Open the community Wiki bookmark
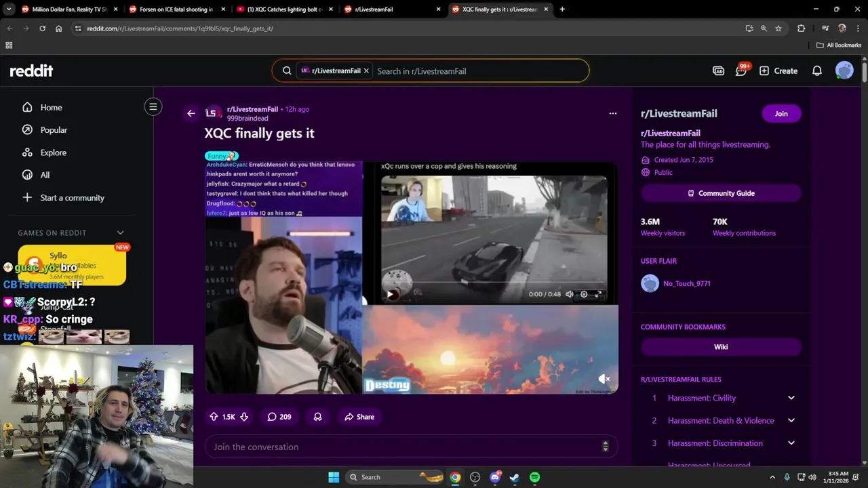The height and width of the screenshot is (488, 868). tap(721, 346)
